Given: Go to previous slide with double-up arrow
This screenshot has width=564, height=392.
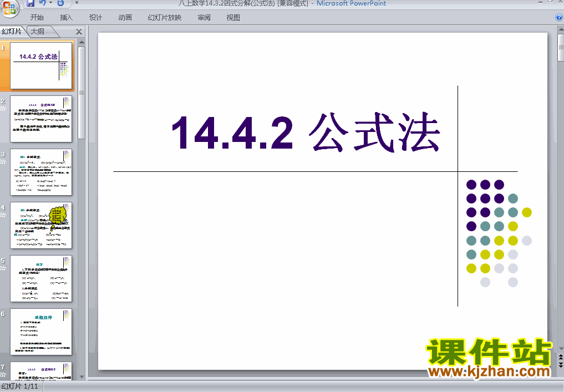Looking at the screenshot, I should (x=561, y=358).
